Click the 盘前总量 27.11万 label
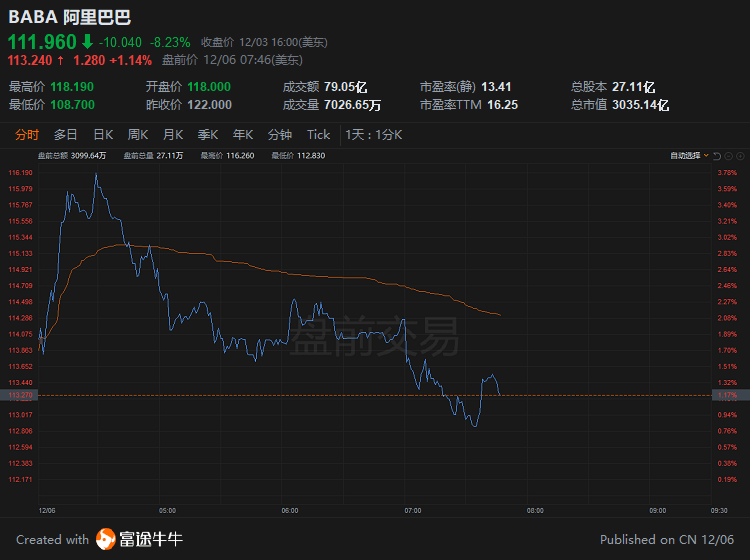 [x=153, y=155]
